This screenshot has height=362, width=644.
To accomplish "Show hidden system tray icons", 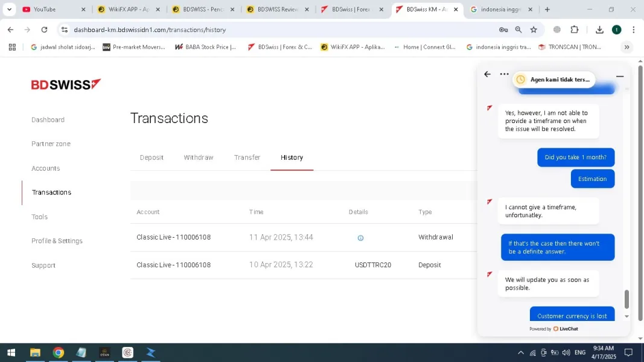I will [521, 352].
